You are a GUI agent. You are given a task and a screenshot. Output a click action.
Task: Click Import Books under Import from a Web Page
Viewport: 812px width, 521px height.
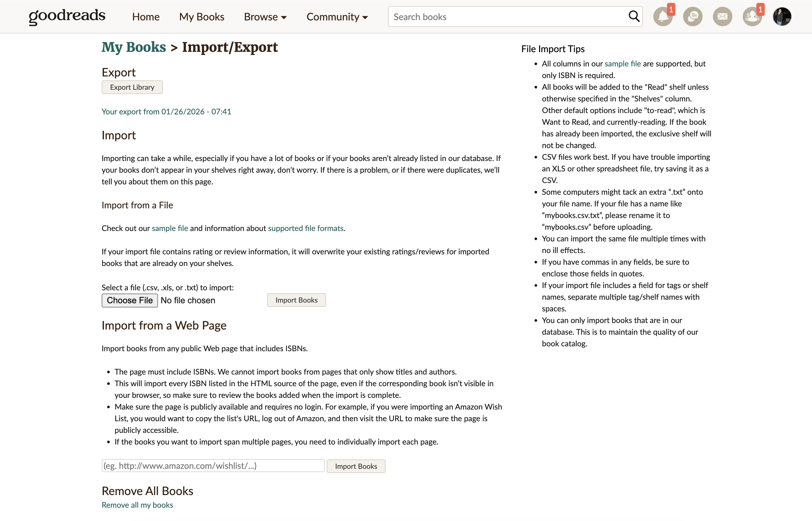coord(355,466)
